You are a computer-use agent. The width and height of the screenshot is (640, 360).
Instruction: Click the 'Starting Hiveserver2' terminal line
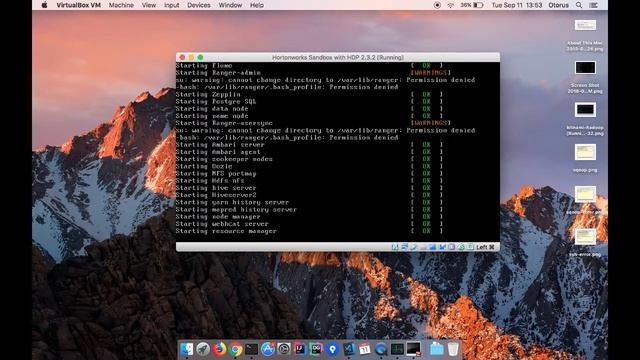pos(216,195)
